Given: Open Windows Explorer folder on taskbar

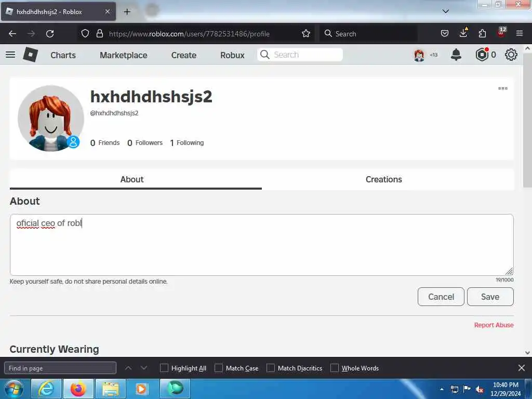Looking at the screenshot, I should (111, 389).
